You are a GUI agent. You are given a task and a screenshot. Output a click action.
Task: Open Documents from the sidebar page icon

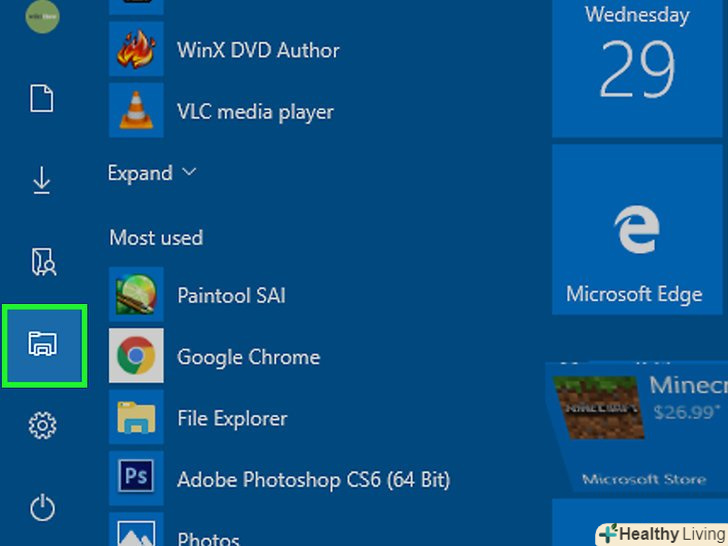pyautogui.click(x=42, y=98)
